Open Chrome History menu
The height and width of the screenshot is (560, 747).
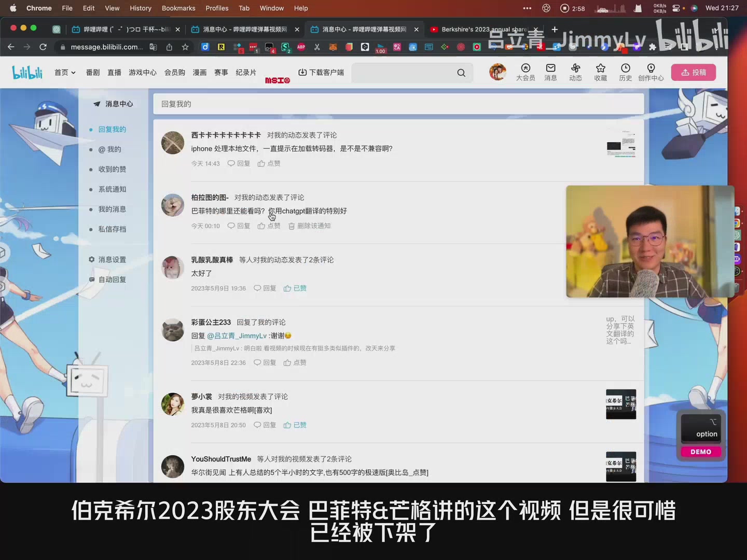click(x=140, y=8)
